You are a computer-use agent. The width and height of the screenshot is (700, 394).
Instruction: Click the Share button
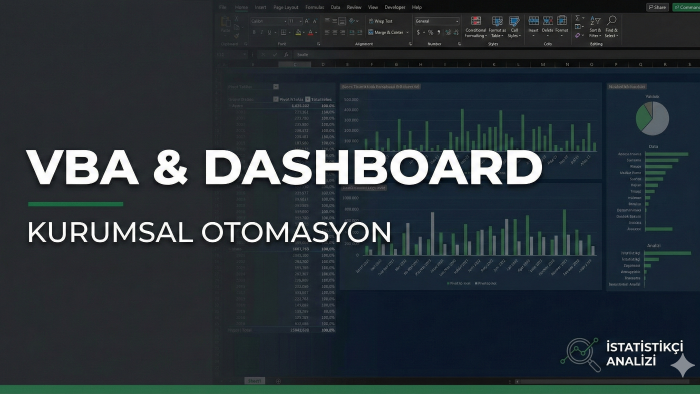point(658,7)
